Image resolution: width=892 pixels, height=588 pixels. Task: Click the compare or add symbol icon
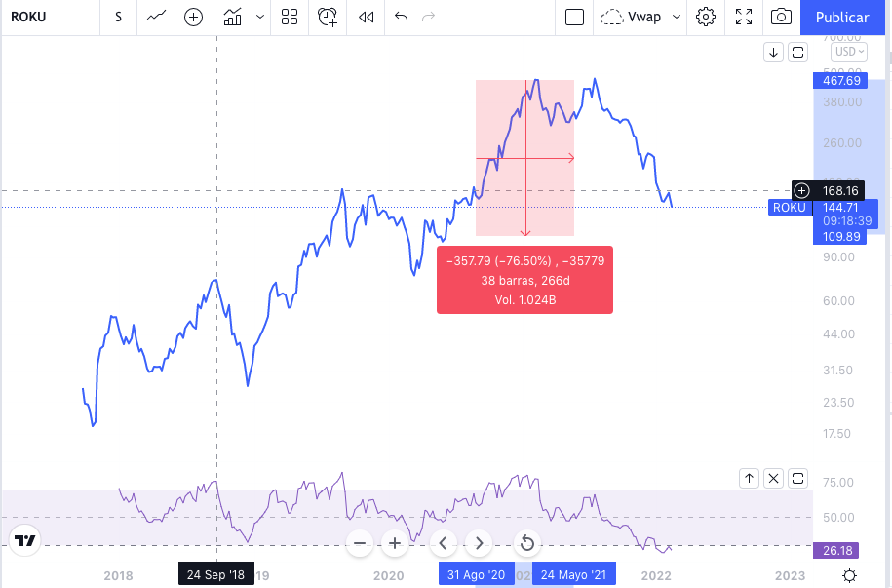pos(193,17)
